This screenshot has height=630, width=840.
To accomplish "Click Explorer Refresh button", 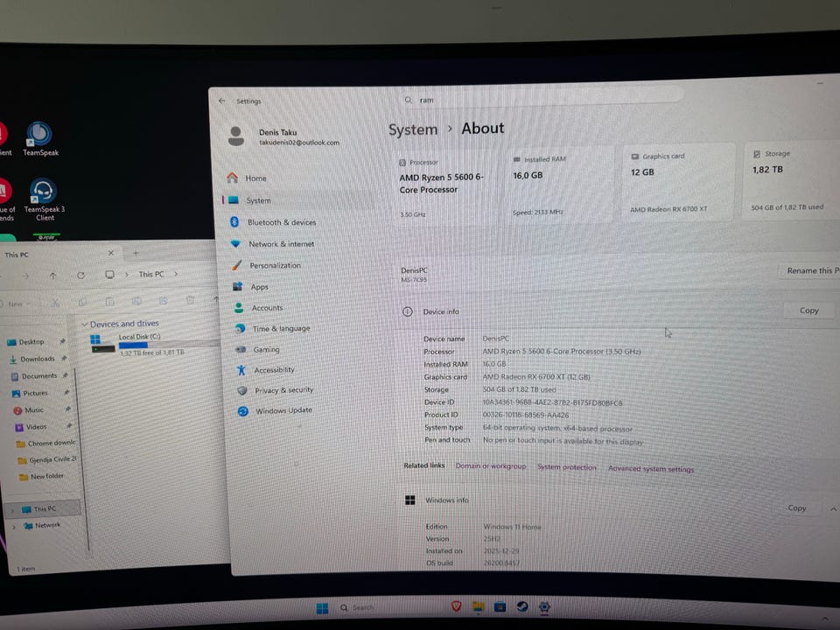I will coord(80,275).
